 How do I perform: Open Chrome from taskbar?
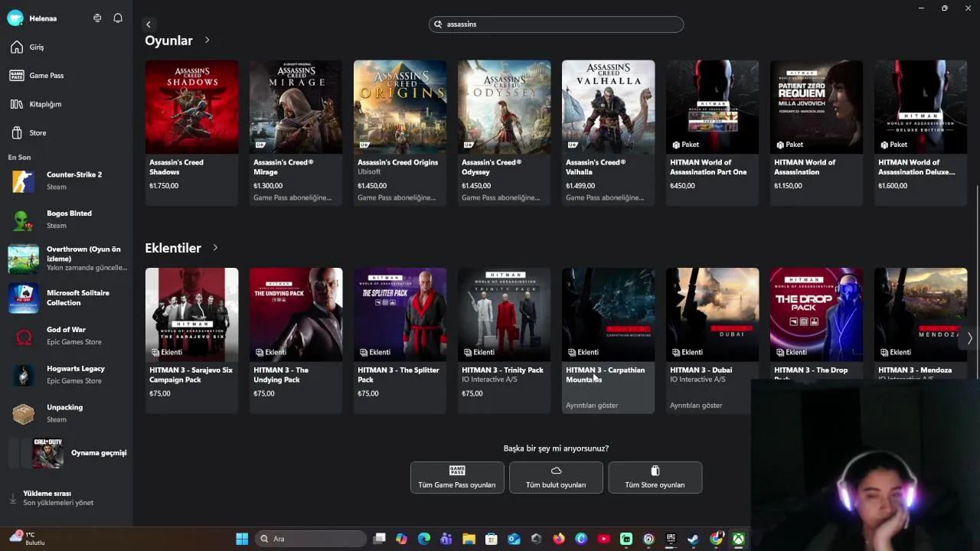point(716,539)
